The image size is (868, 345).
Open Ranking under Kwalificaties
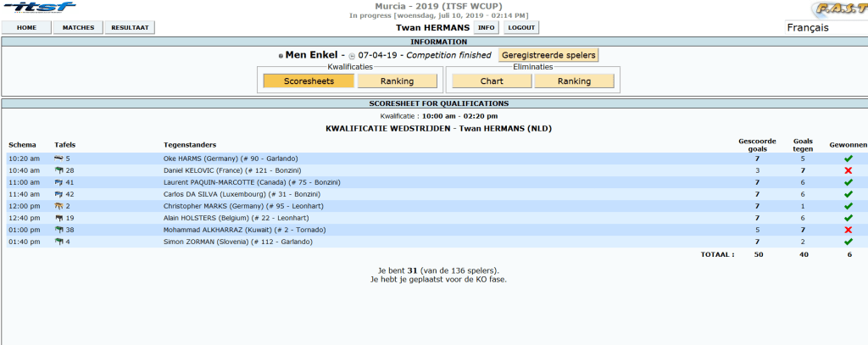(397, 81)
